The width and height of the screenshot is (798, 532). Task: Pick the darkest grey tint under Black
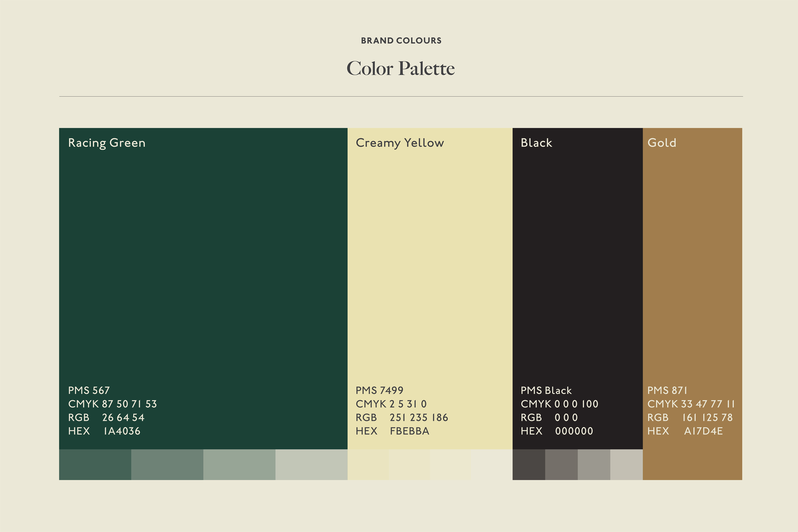(529, 465)
